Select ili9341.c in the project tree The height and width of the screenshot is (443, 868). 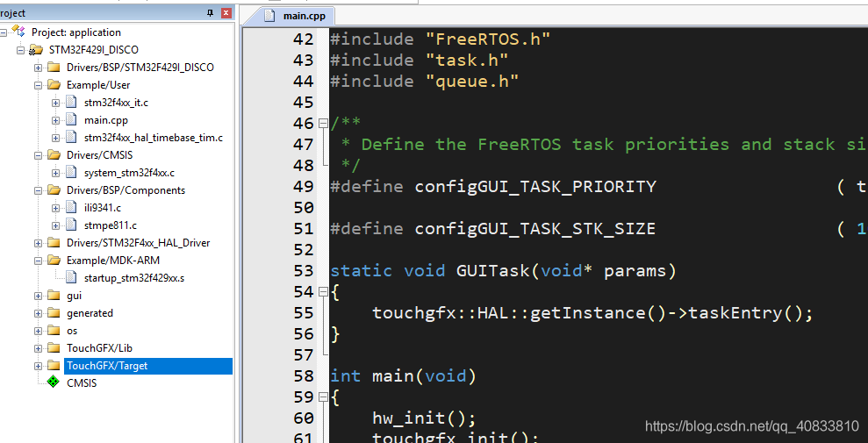[103, 208]
